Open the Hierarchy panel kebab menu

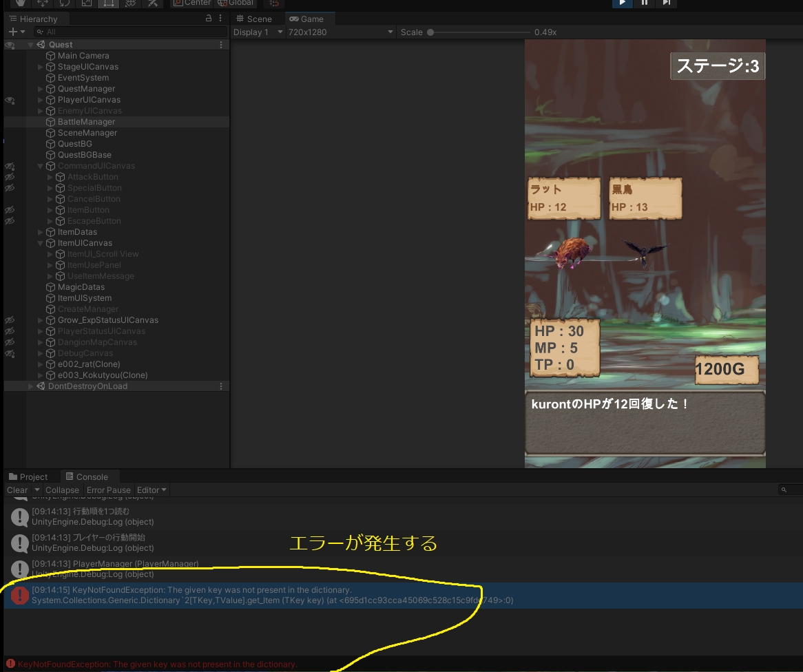pyautogui.click(x=221, y=19)
